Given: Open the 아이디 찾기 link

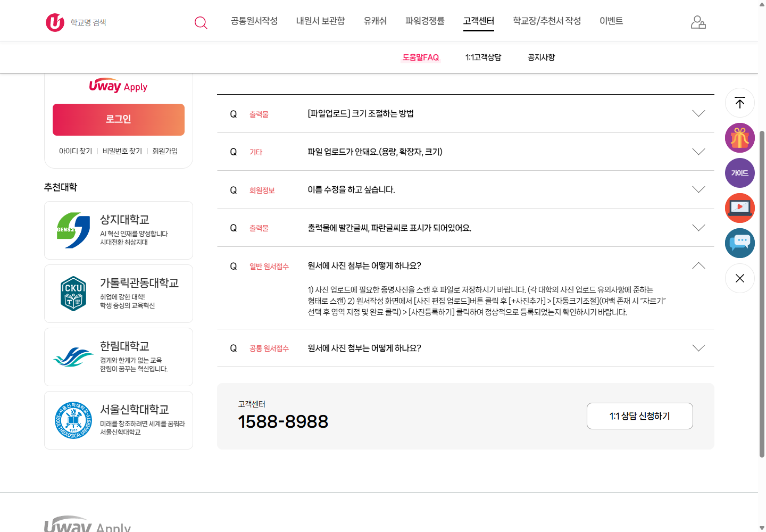Looking at the screenshot, I should 76,151.
